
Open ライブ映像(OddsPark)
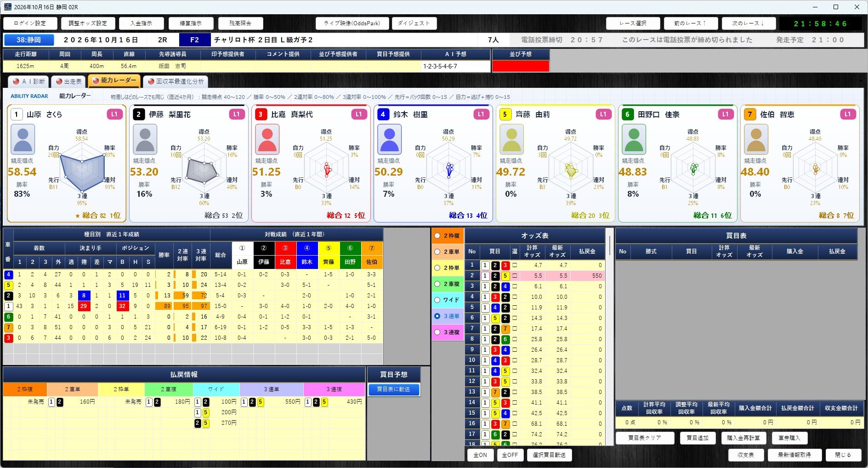352,23
